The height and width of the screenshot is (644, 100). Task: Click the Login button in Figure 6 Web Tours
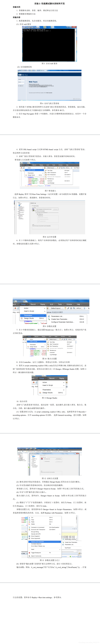(21, 86)
